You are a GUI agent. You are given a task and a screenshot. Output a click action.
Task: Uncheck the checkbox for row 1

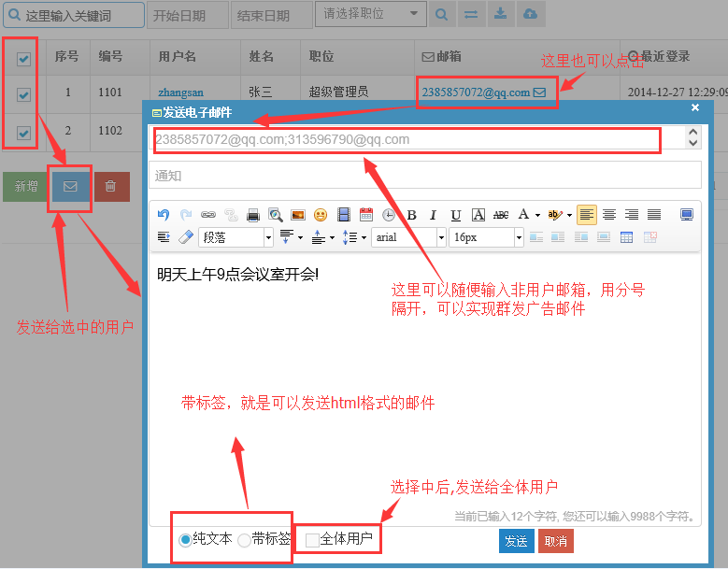pyautogui.click(x=23, y=94)
